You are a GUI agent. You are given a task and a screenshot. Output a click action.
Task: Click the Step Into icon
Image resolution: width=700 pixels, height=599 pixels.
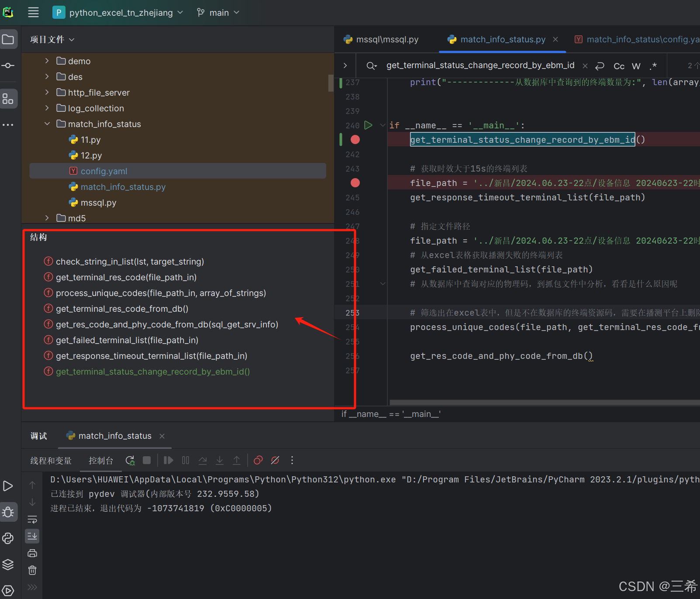click(220, 460)
